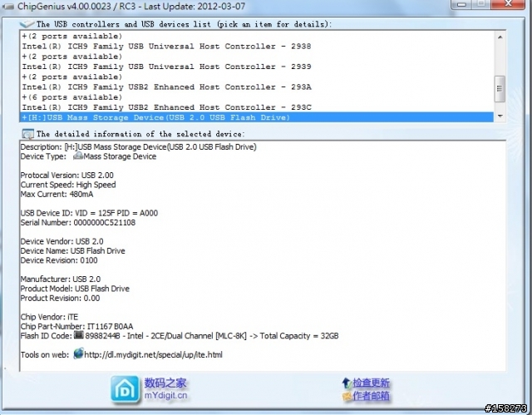Click the Chip Part-Number IT1167 B0AA line
Screen dimensions: 532x415
76,327
